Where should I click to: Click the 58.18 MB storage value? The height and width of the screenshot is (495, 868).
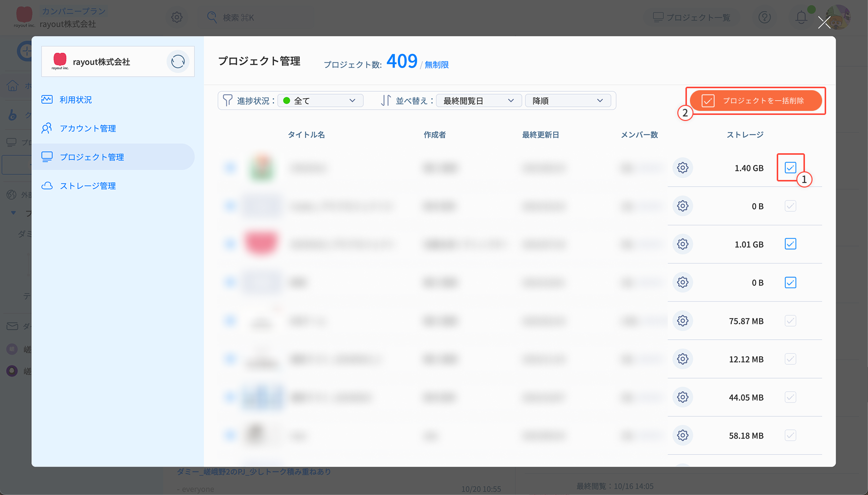(x=746, y=436)
